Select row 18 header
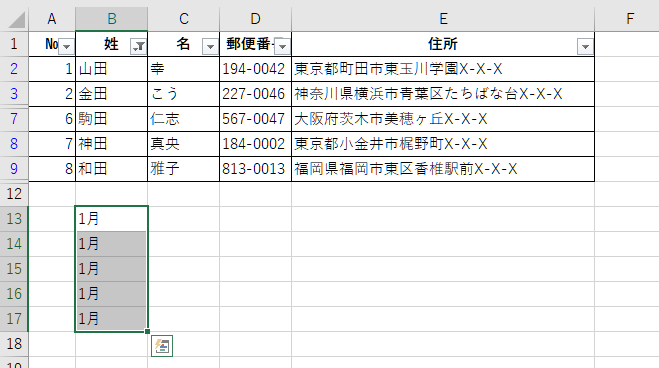This screenshot has width=659, height=368. [14, 344]
